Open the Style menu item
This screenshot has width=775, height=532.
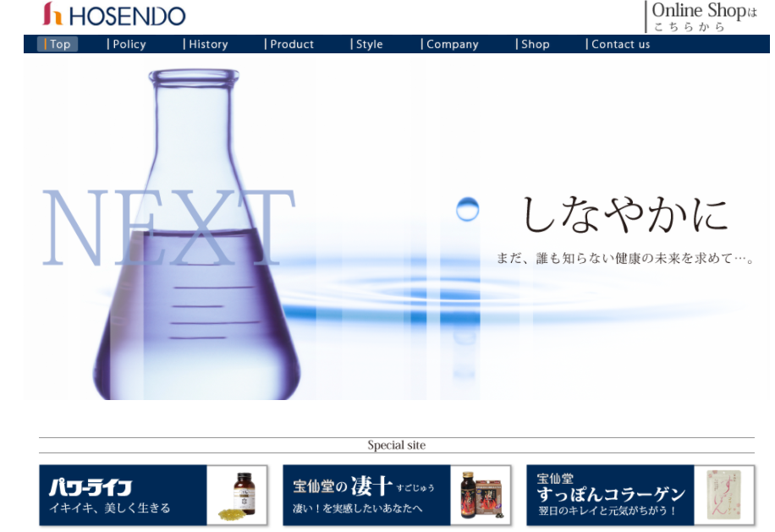366,44
